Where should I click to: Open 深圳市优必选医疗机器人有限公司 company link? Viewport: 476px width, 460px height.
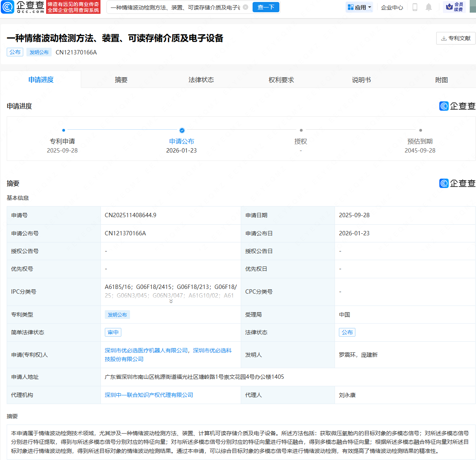coord(146,350)
